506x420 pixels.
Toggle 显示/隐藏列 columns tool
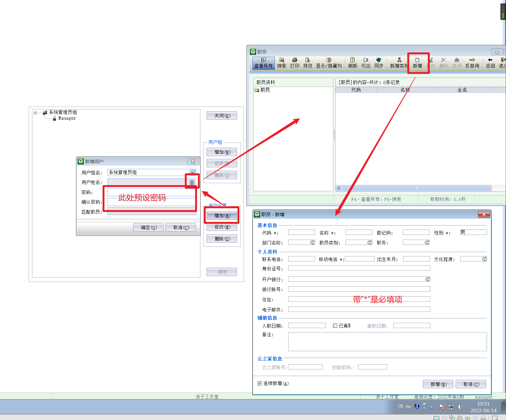(x=329, y=63)
